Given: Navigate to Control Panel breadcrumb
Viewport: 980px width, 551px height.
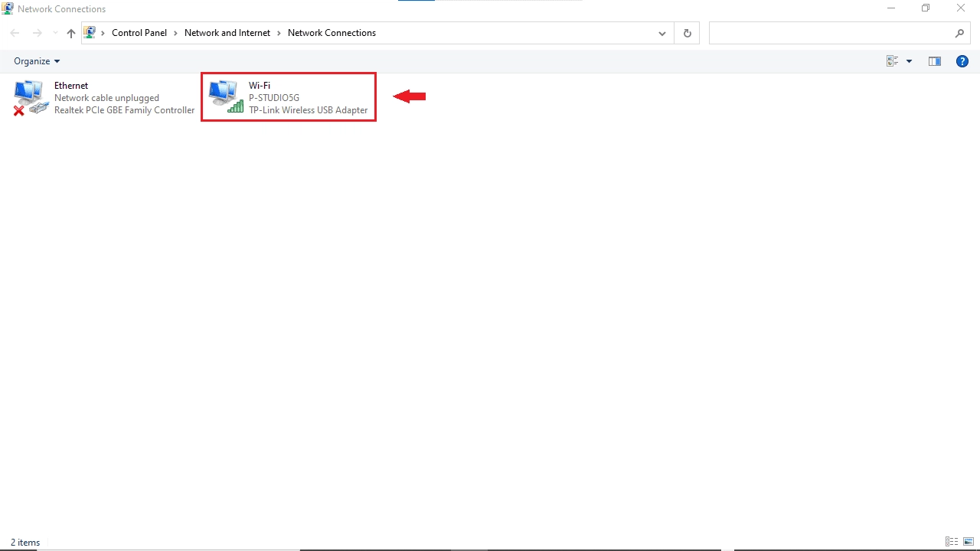Looking at the screenshot, I should click(x=139, y=33).
